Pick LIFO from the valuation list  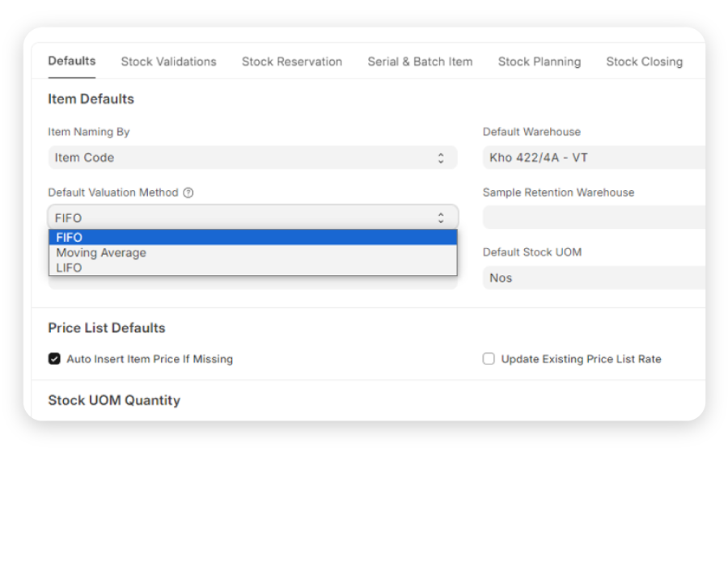tap(252, 268)
